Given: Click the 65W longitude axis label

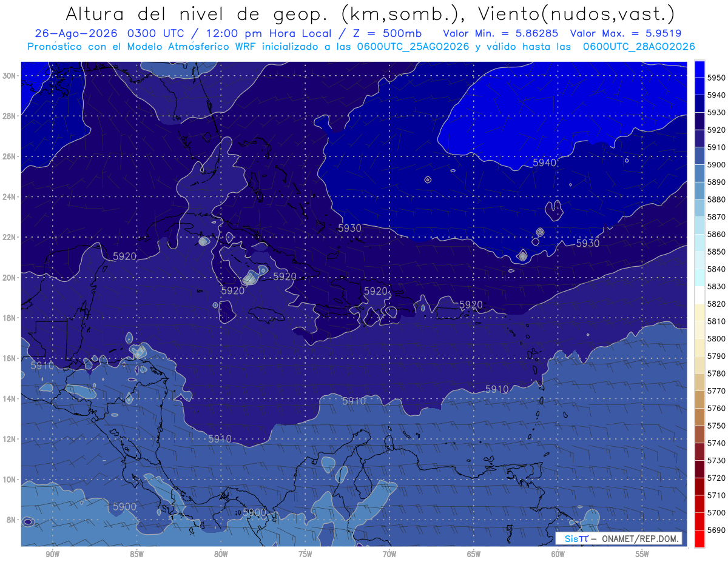Looking at the screenshot, I should tap(474, 555).
